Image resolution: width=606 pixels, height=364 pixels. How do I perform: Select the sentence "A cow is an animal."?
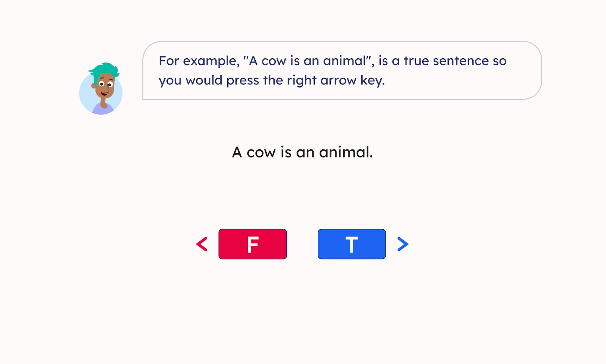coord(302,152)
